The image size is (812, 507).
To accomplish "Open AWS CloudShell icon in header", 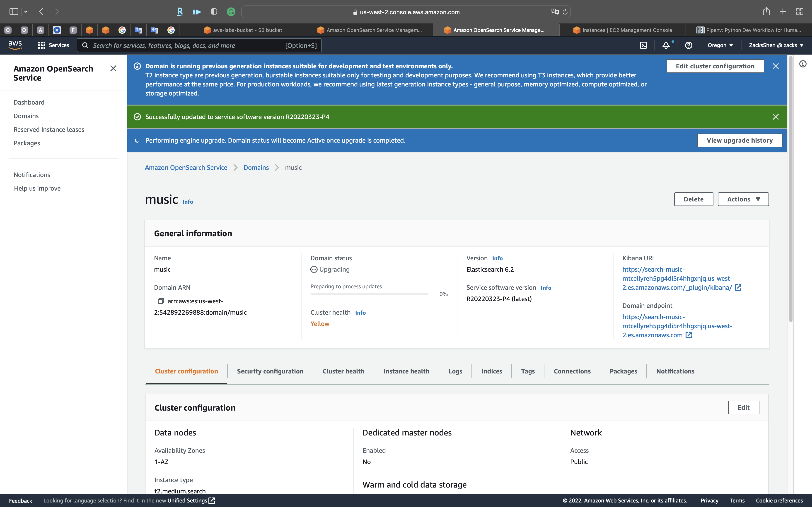I will tap(643, 45).
